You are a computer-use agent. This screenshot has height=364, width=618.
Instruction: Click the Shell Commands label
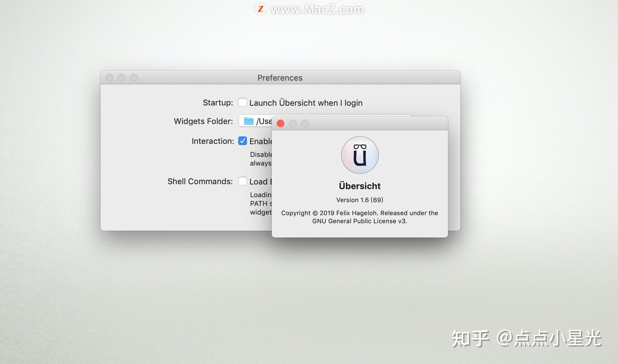click(x=200, y=181)
